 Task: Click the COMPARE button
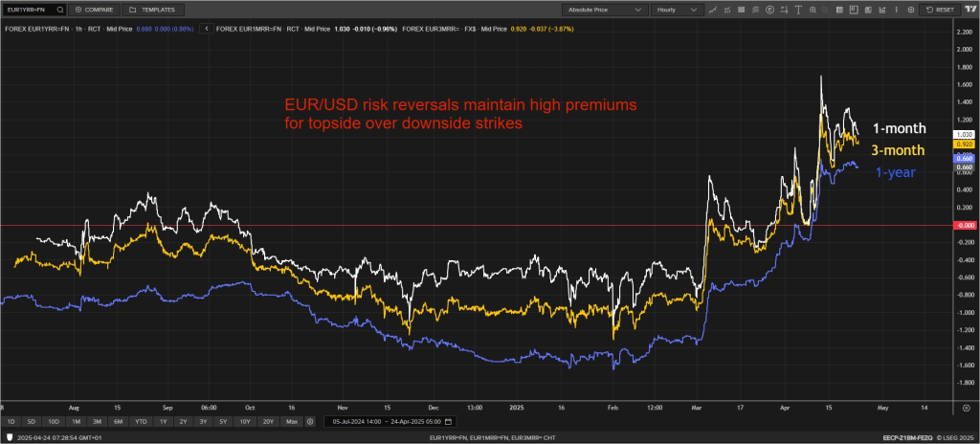(95, 9)
